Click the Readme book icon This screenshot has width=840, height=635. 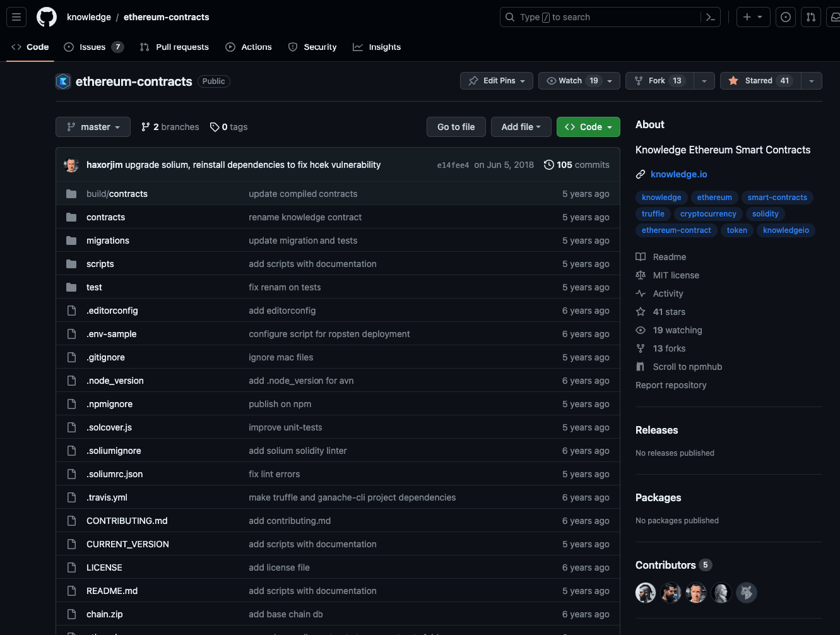tap(641, 257)
